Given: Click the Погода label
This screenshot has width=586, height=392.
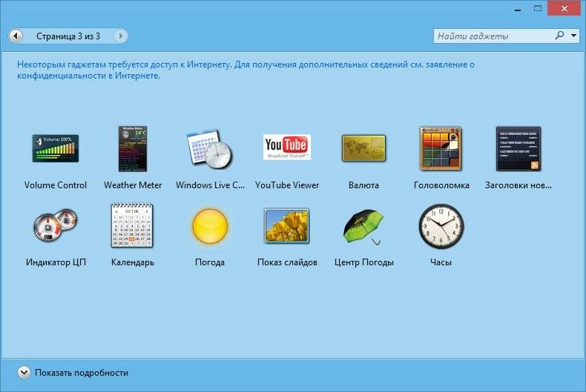Looking at the screenshot, I should [210, 262].
